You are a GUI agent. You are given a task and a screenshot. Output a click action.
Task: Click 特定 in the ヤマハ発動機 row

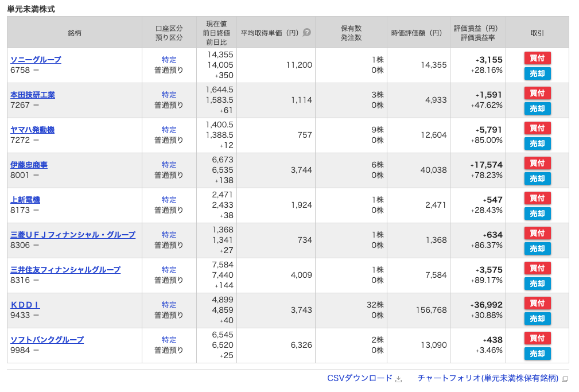tap(169, 130)
